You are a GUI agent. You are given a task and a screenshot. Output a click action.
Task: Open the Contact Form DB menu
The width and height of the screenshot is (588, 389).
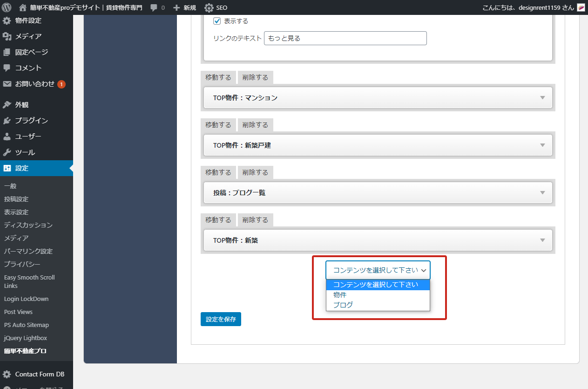coord(39,374)
